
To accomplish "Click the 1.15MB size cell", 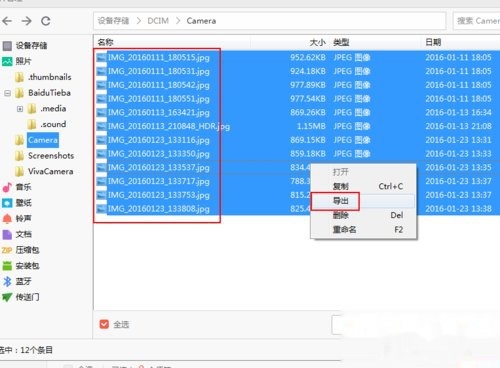I will [311, 126].
